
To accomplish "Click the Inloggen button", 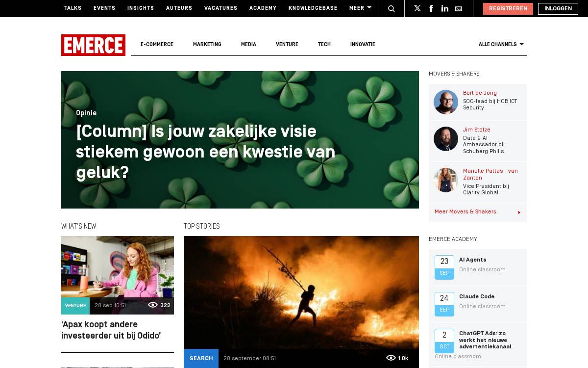I will (x=558, y=9).
